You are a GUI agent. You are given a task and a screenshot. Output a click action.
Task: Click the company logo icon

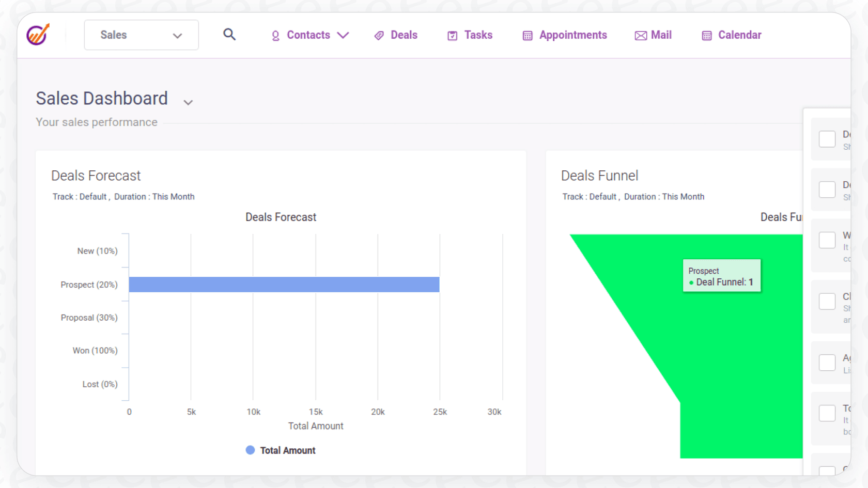[37, 34]
